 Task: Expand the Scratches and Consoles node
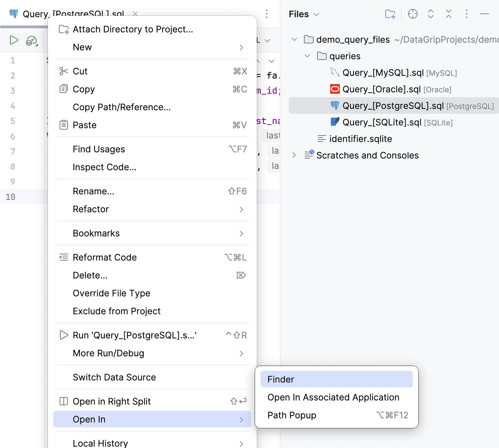(294, 155)
